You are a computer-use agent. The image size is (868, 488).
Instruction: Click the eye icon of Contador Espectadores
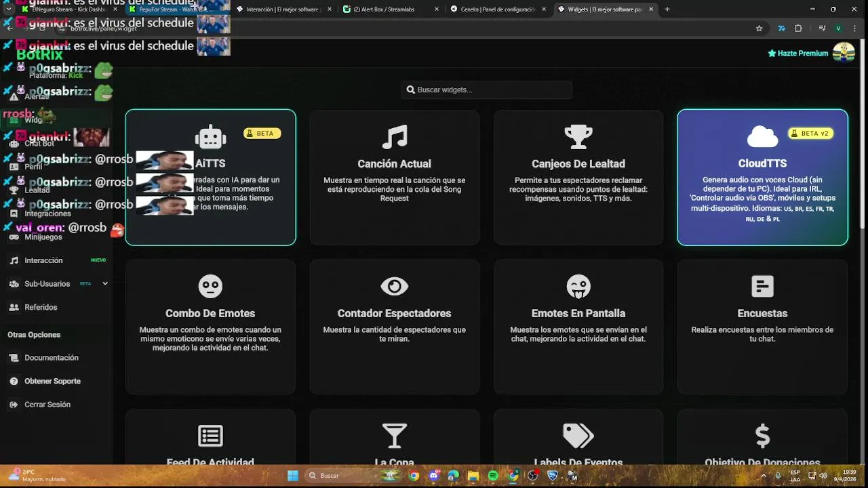[395, 286]
